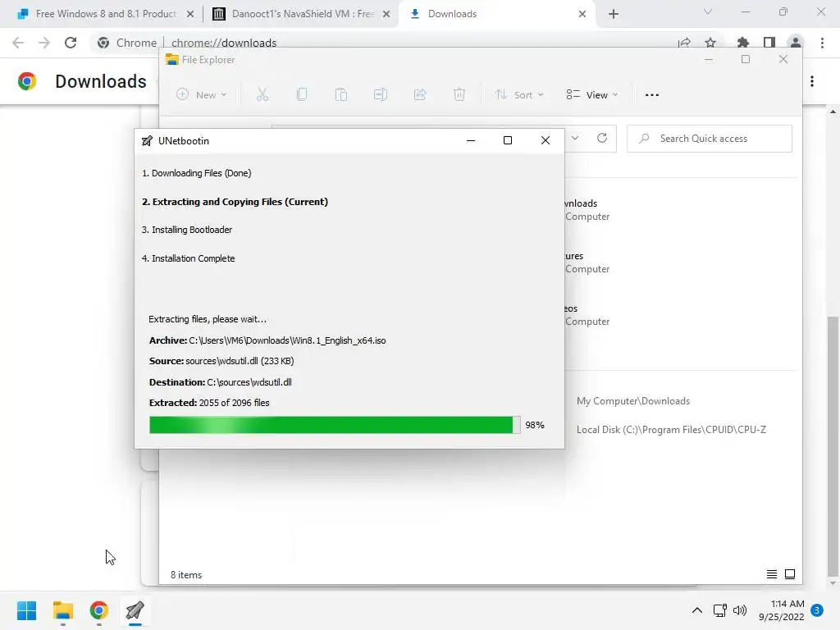Image resolution: width=840 pixels, height=630 pixels.
Task: Open the View dropdown in File Explorer
Action: tap(592, 95)
